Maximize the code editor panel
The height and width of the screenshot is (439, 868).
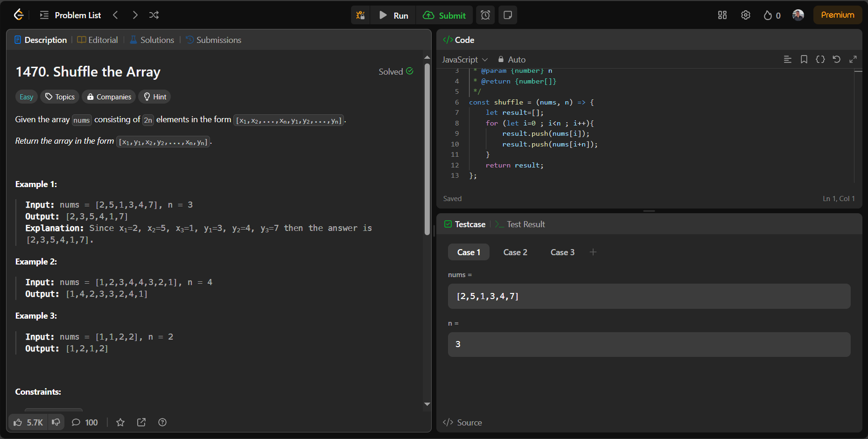[853, 59]
